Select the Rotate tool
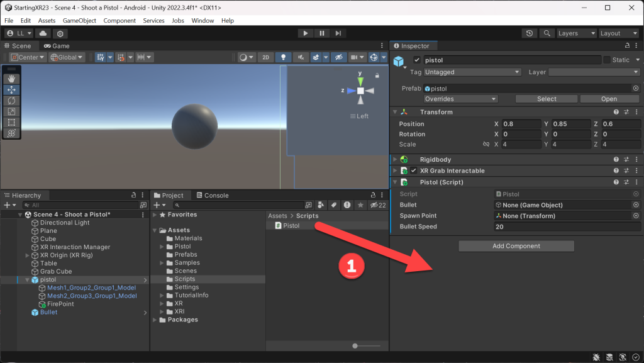This screenshot has width=644, height=363. click(x=11, y=101)
